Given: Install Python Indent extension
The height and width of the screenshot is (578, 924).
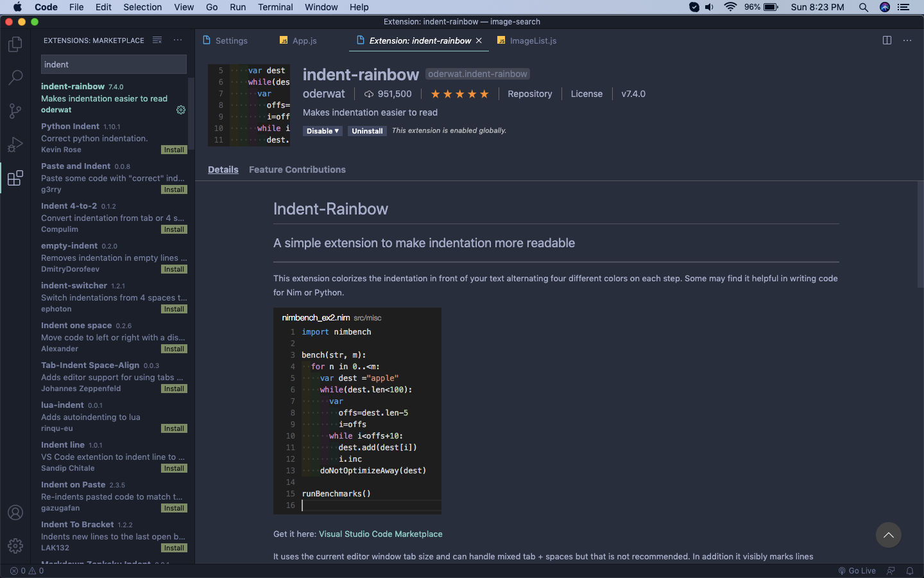Looking at the screenshot, I should point(174,150).
